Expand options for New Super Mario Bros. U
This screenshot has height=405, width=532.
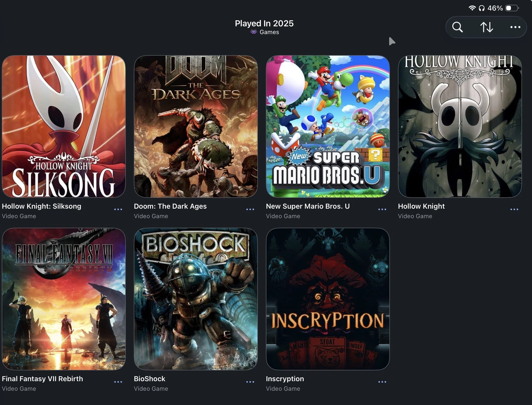pos(382,209)
